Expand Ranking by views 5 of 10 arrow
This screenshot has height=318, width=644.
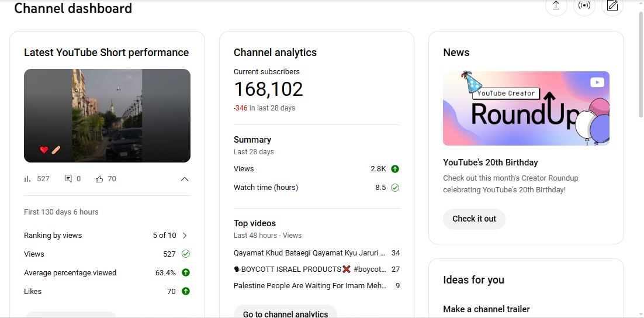click(185, 236)
